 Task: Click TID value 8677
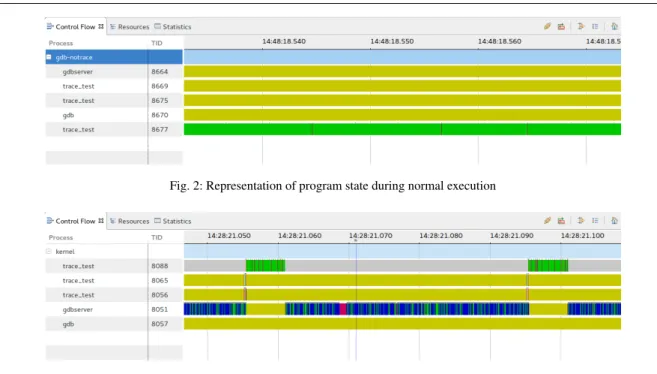160,129
